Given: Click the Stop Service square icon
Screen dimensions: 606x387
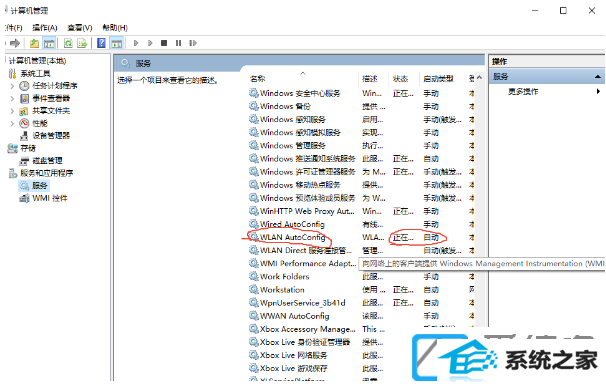Looking at the screenshot, I should coord(164,43).
